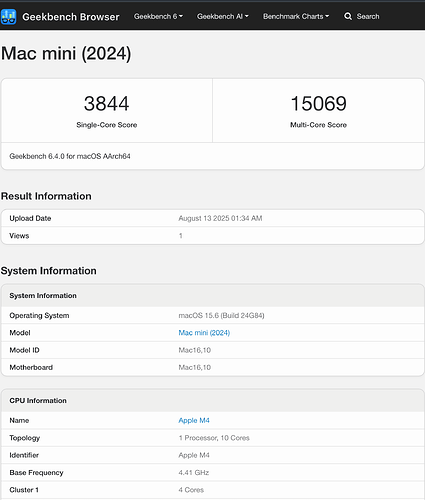Open the Apple M4 CPU link

[194, 420]
